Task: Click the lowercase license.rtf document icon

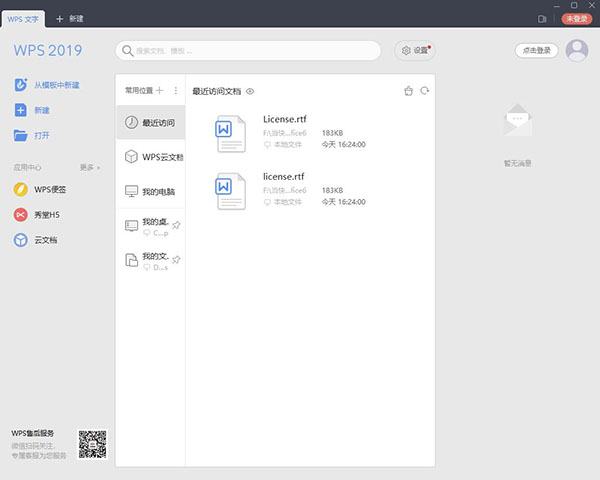Action: (230, 191)
